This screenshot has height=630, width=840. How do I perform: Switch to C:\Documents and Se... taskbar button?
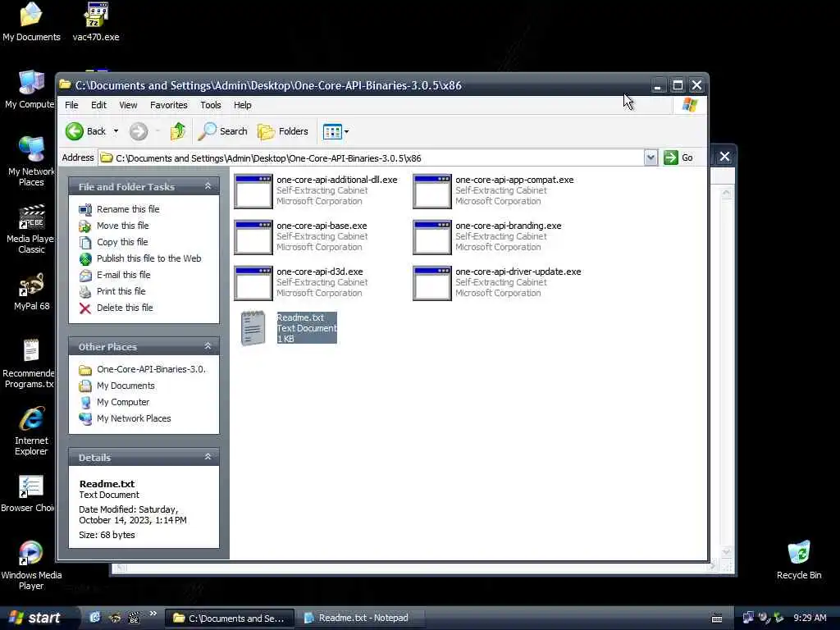click(229, 619)
